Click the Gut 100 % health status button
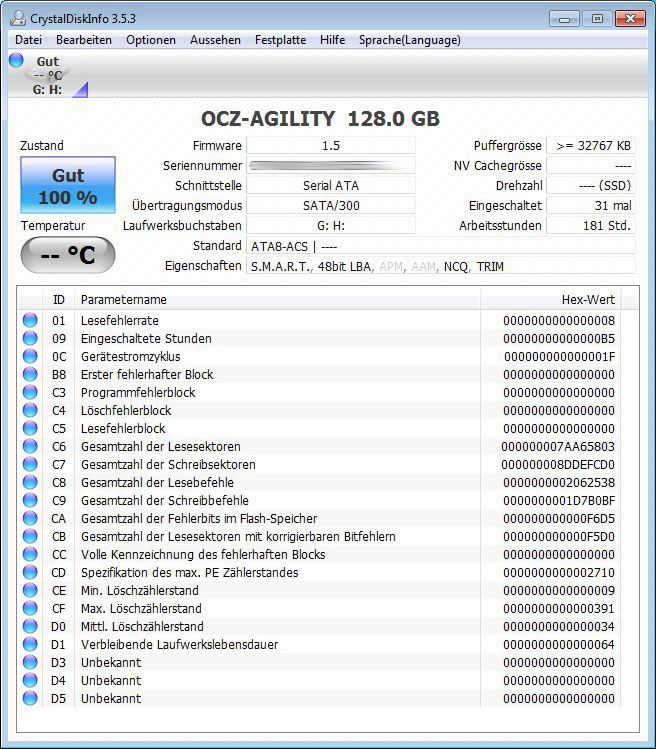 [x=67, y=186]
